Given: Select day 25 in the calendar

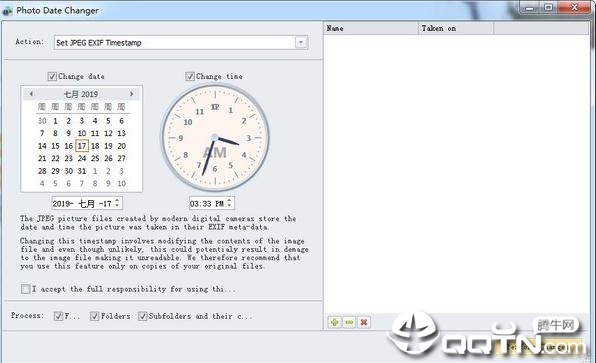Looking at the screenshot, I should click(x=95, y=159).
